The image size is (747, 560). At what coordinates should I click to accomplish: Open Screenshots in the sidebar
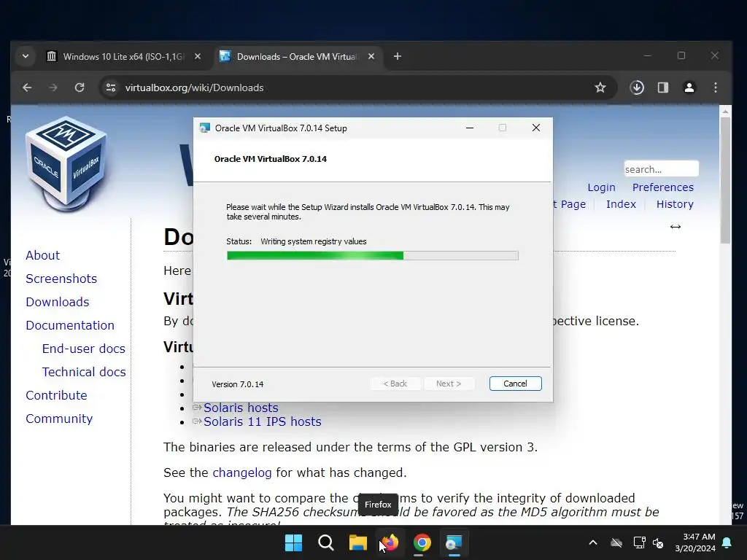pyautogui.click(x=61, y=279)
